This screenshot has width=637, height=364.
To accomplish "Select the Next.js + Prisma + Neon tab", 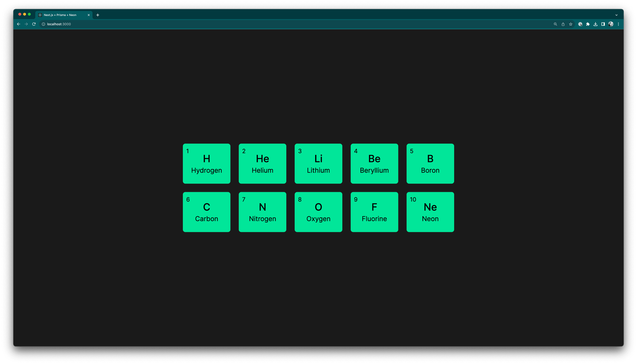I will 60,15.
